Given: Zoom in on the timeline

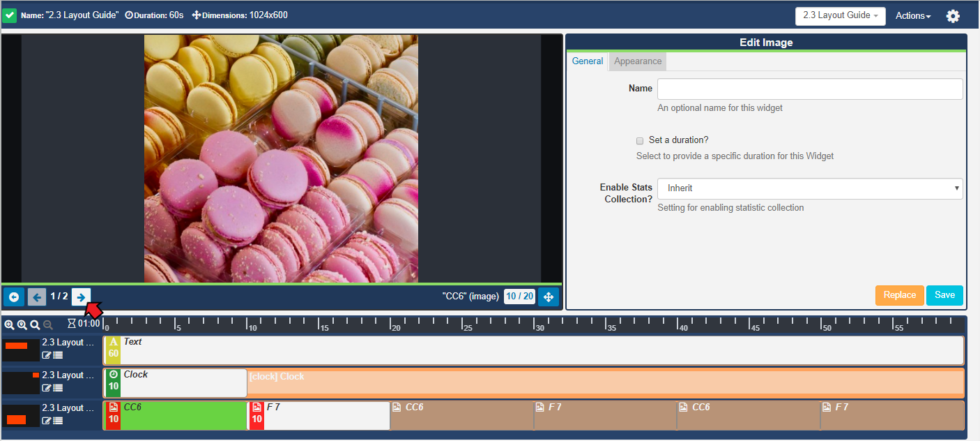Looking at the screenshot, I should 10,324.
